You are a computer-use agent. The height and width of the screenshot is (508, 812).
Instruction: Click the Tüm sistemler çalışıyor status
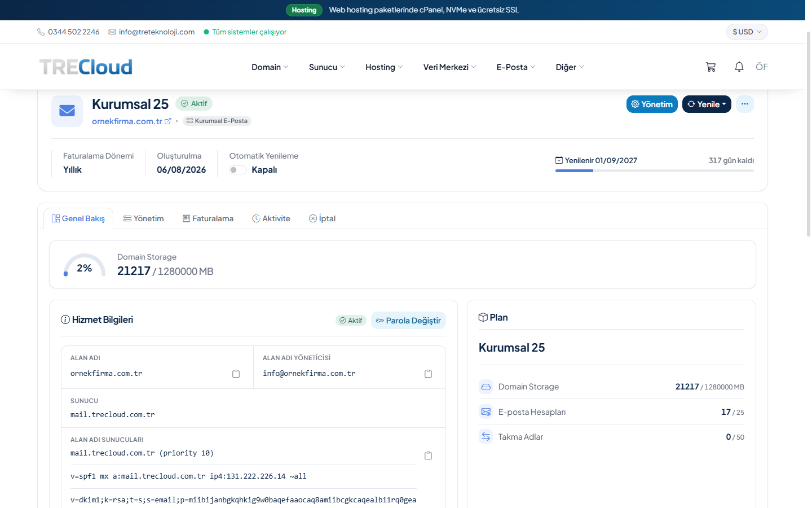[245, 32]
